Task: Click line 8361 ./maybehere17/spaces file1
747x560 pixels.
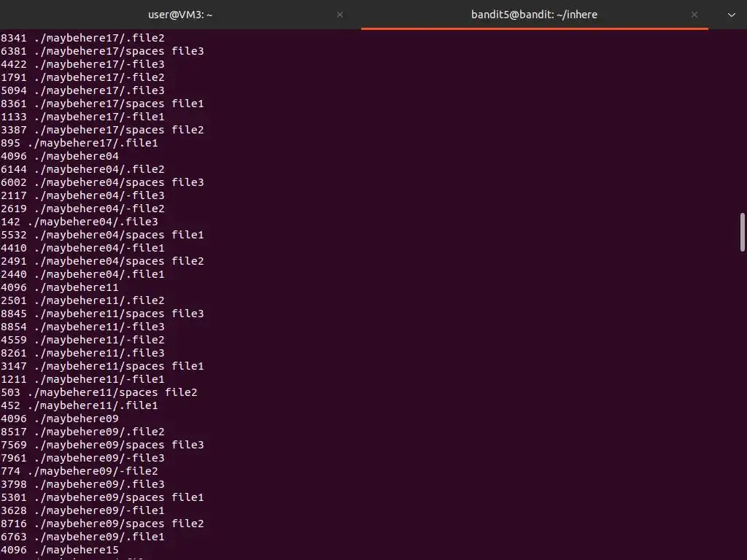Action: pyautogui.click(x=102, y=104)
